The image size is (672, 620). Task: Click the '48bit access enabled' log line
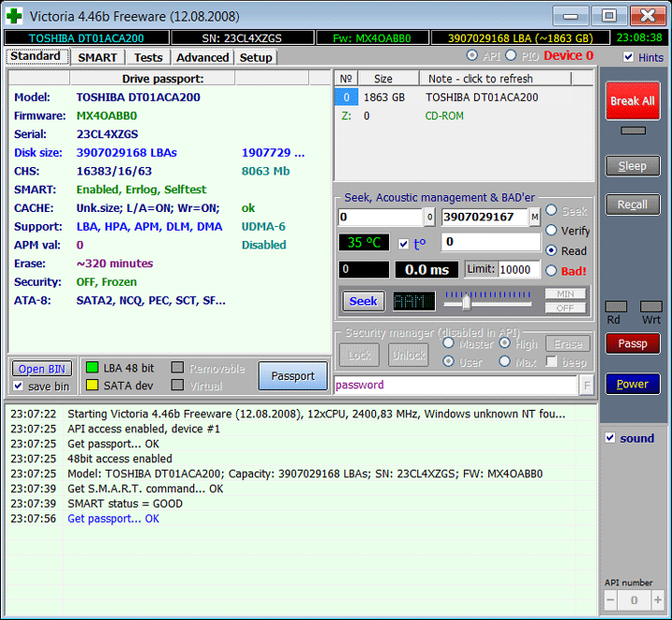click(x=119, y=458)
